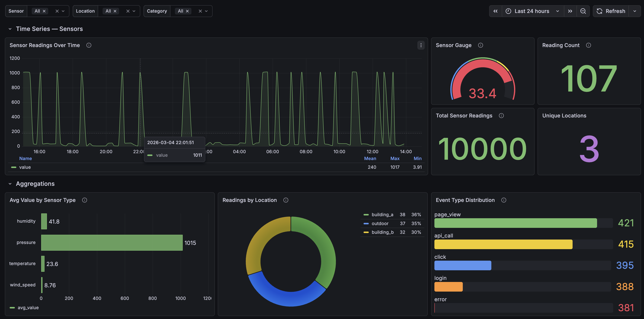644x319 pixels.
Task: Click the Sensor Gauge panel title
Action: click(x=454, y=45)
